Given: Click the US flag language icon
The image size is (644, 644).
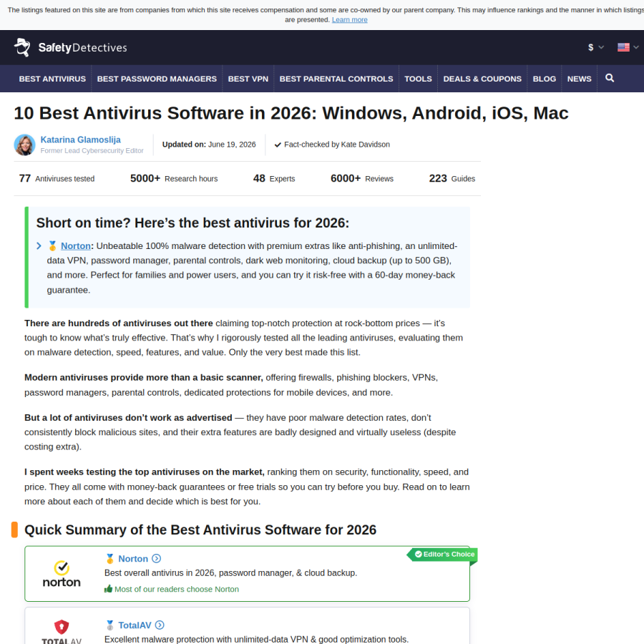Looking at the screenshot, I should coord(623,47).
